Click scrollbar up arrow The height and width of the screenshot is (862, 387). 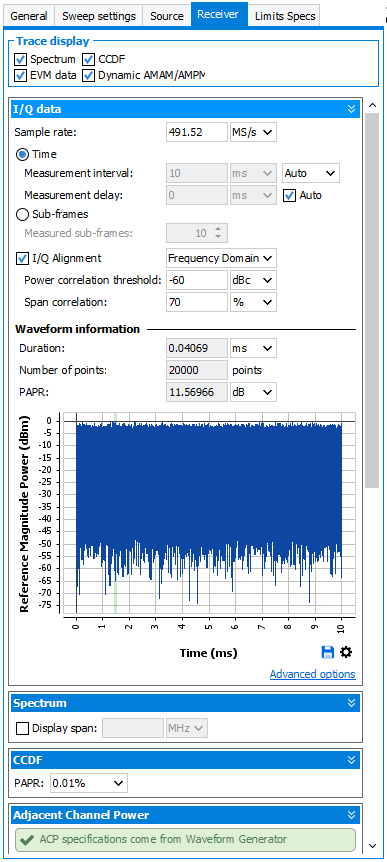coord(372,105)
